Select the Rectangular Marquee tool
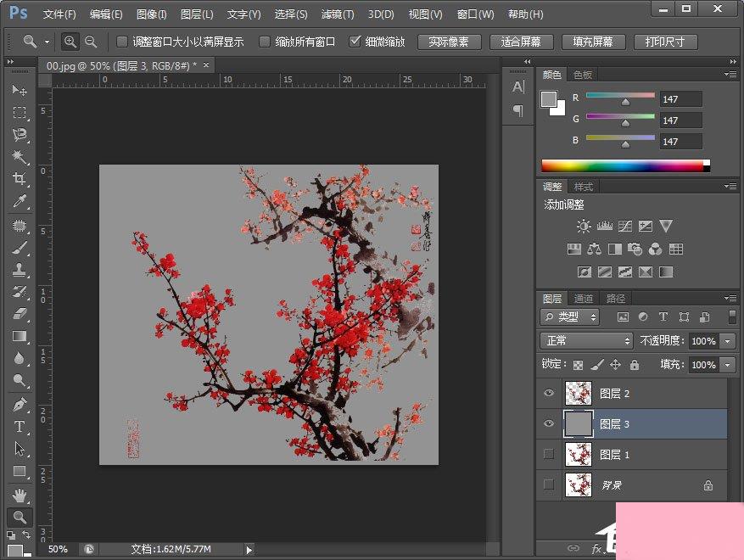The width and height of the screenshot is (744, 560). pos(20,113)
